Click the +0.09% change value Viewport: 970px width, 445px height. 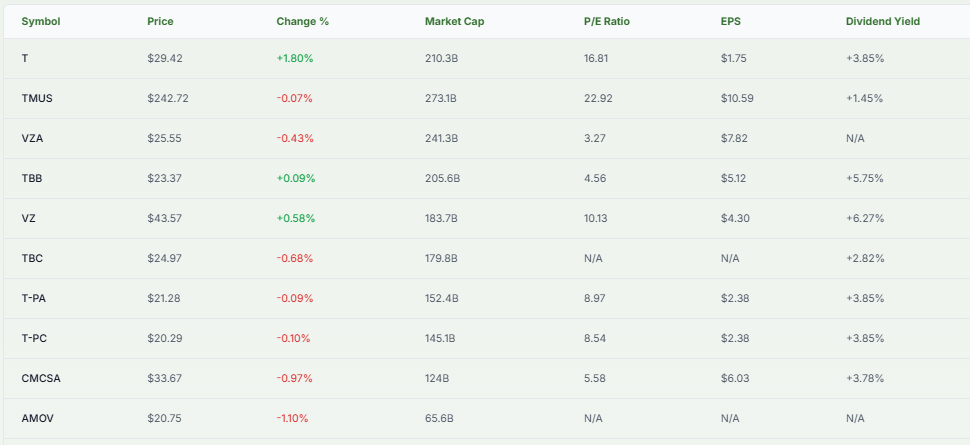pos(296,178)
